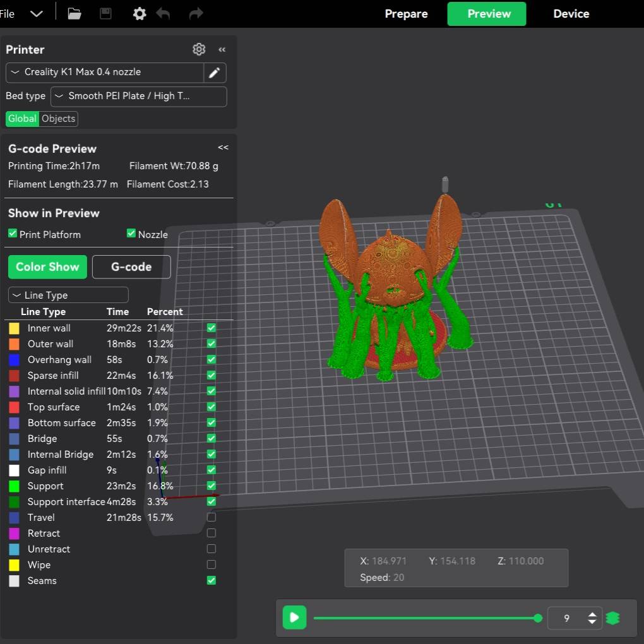
Task: Increase the layer value with the up arrow
Action: click(x=592, y=614)
